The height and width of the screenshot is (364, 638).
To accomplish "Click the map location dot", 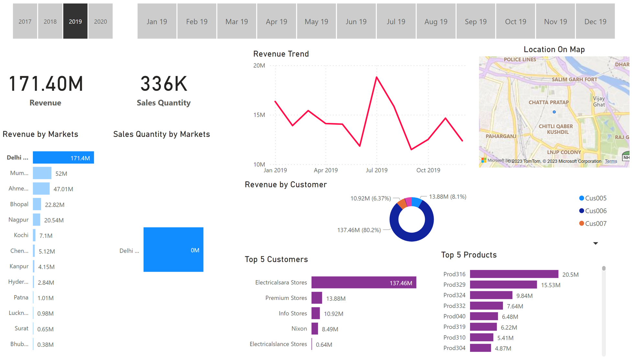I will tap(554, 112).
